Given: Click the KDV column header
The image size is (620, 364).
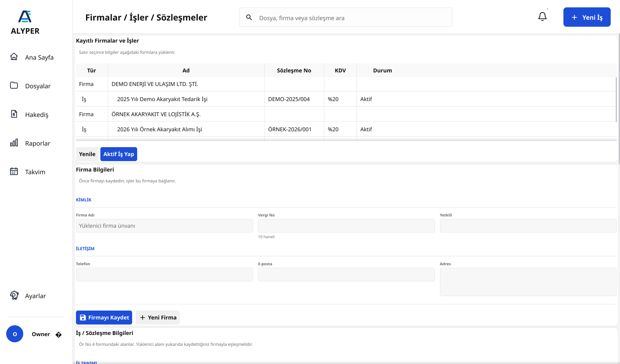Looking at the screenshot, I should tap(340, 70).
